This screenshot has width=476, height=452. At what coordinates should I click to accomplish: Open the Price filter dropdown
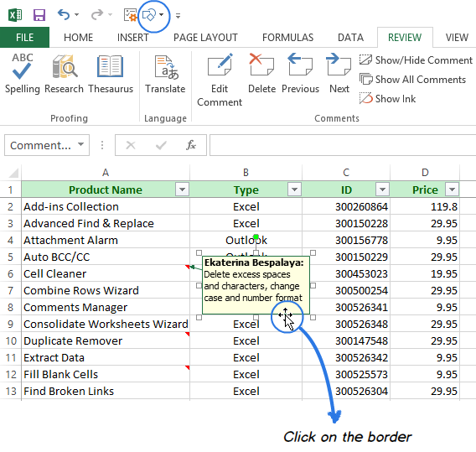coord(452,190)
